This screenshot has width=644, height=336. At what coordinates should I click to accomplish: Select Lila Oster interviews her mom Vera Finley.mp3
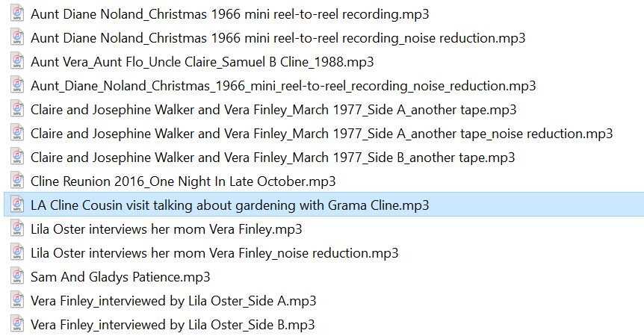[x=167, y=228]
